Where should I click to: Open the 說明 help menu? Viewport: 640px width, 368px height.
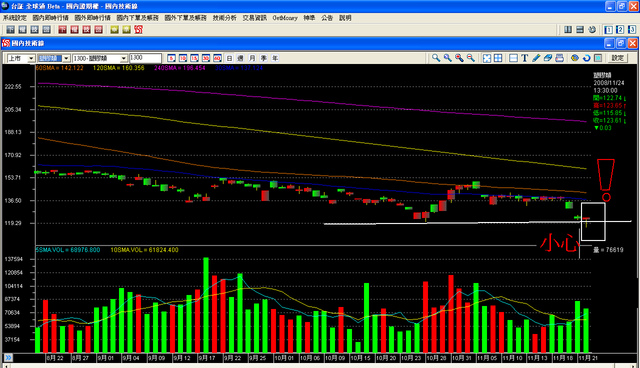(x=345, y=18)
